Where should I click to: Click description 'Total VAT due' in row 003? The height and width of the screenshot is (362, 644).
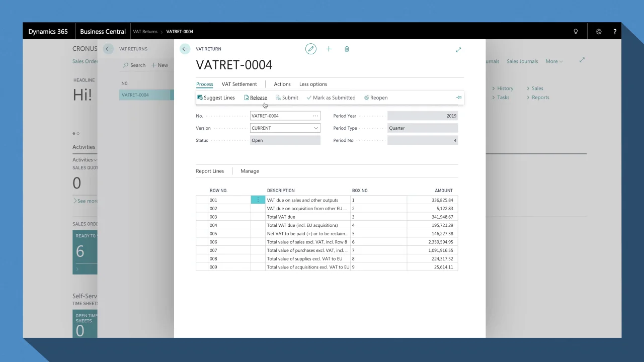point(281,217)
